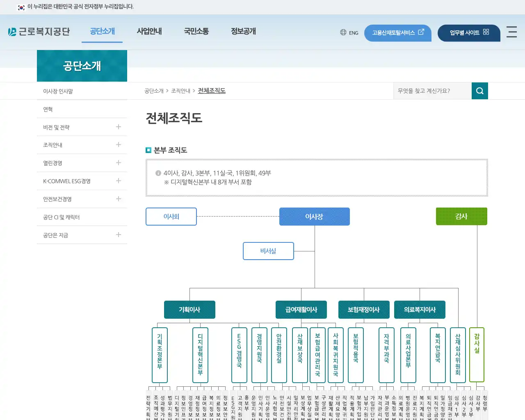The height and width of the screenshot is (420, 525).
Task: Click the info icon in the 본부 조직도 box
Action: [x=158, y=173]
